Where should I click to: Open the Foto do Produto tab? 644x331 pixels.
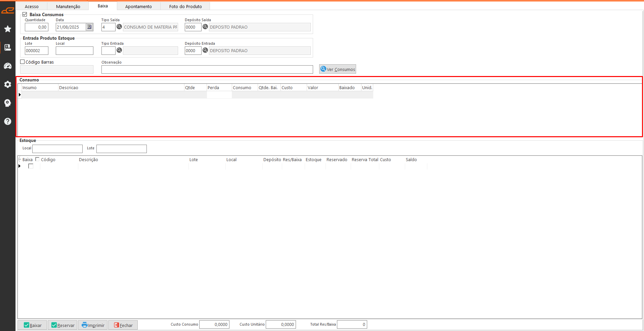(185, 6)
